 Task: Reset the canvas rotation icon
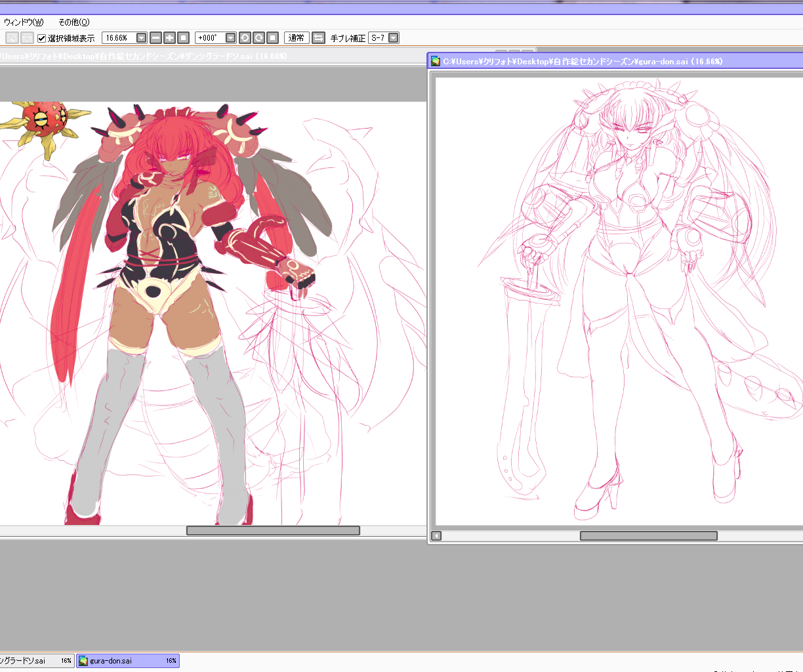coord(273,38)
